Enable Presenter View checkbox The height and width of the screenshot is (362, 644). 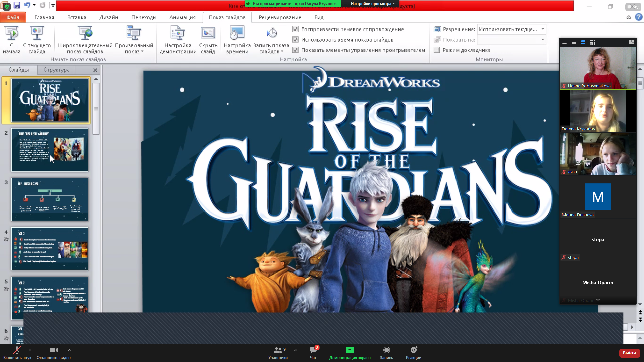[x=437, y=50]
